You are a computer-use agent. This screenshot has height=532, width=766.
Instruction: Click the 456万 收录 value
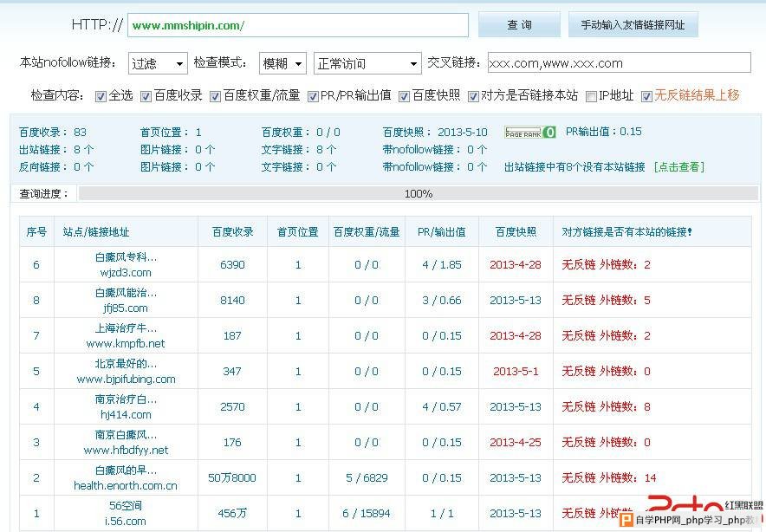[232, 514]
